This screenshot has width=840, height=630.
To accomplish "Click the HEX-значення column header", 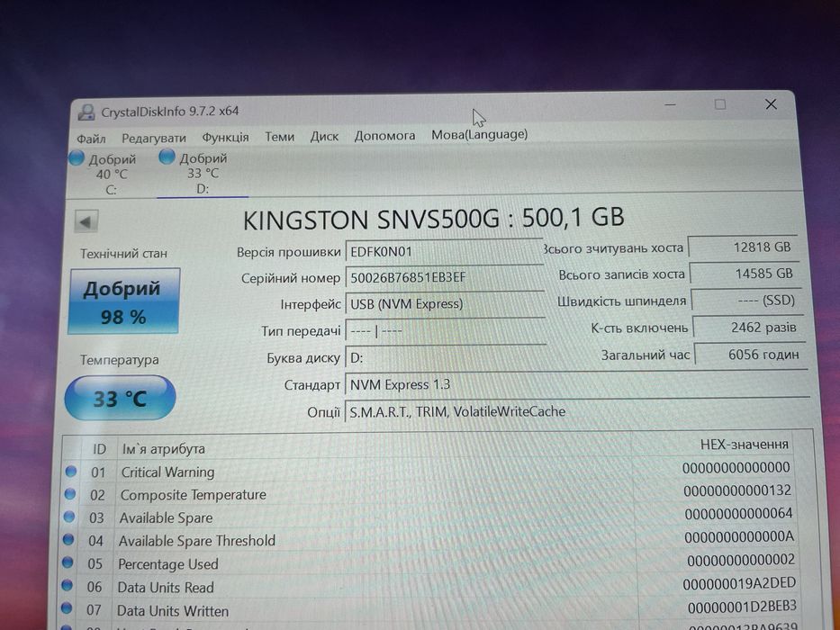I will pyautogui.click(x=744, y=445).
